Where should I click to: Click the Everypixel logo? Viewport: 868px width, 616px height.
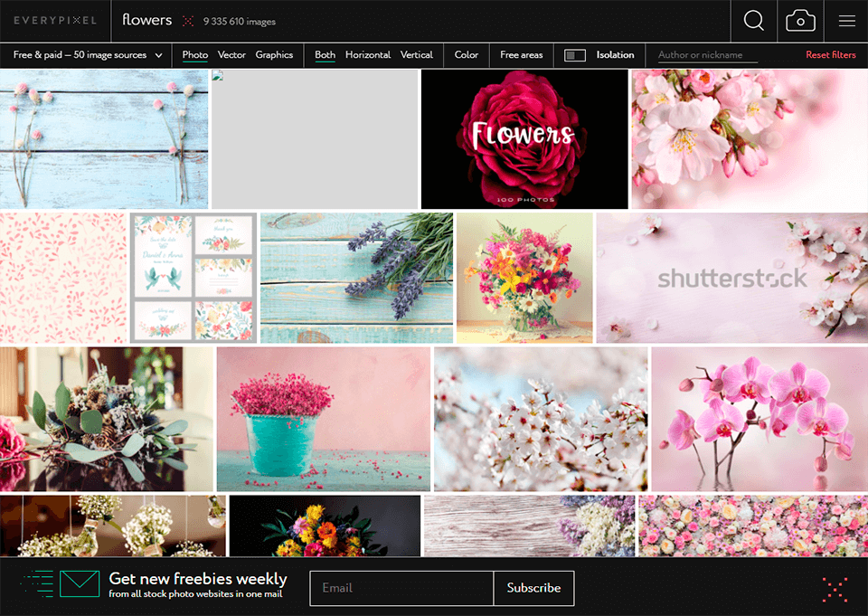pos(55,21)
